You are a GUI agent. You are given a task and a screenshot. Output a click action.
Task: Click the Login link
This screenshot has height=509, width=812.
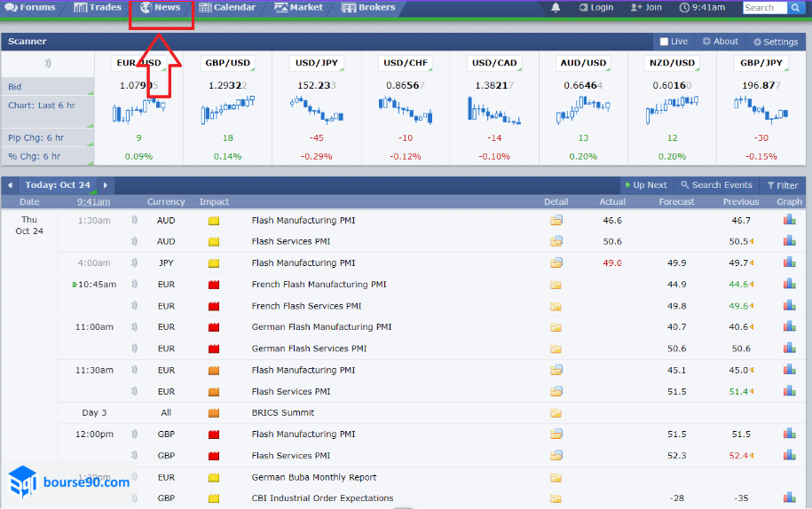point(595,8)
